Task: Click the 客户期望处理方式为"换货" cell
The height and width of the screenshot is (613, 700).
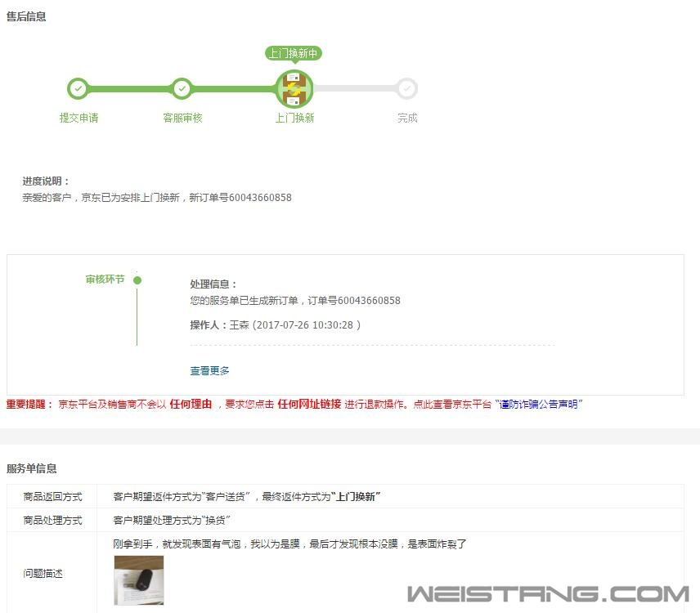Action: [x=390, y=520]
